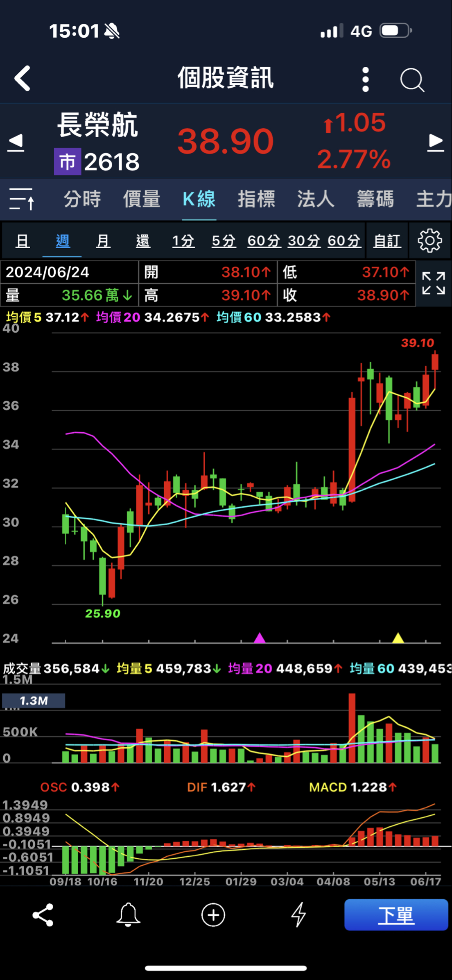
Task: Expand chart to fullscreen icon
Action: pos(434,283)
